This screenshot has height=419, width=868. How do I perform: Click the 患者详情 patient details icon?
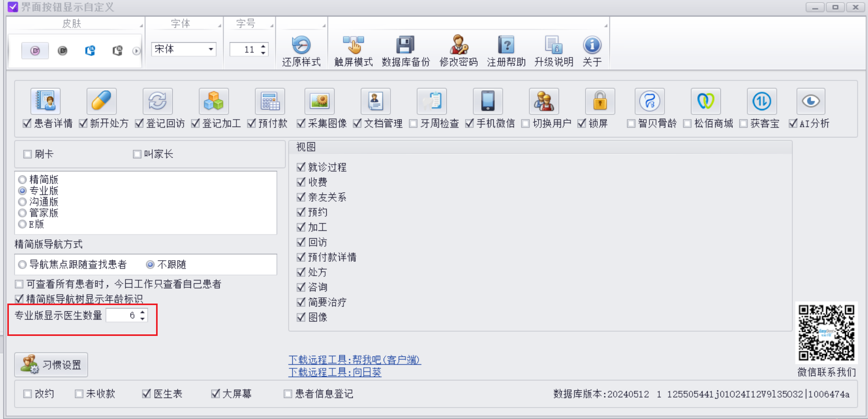tap(45, 101)
